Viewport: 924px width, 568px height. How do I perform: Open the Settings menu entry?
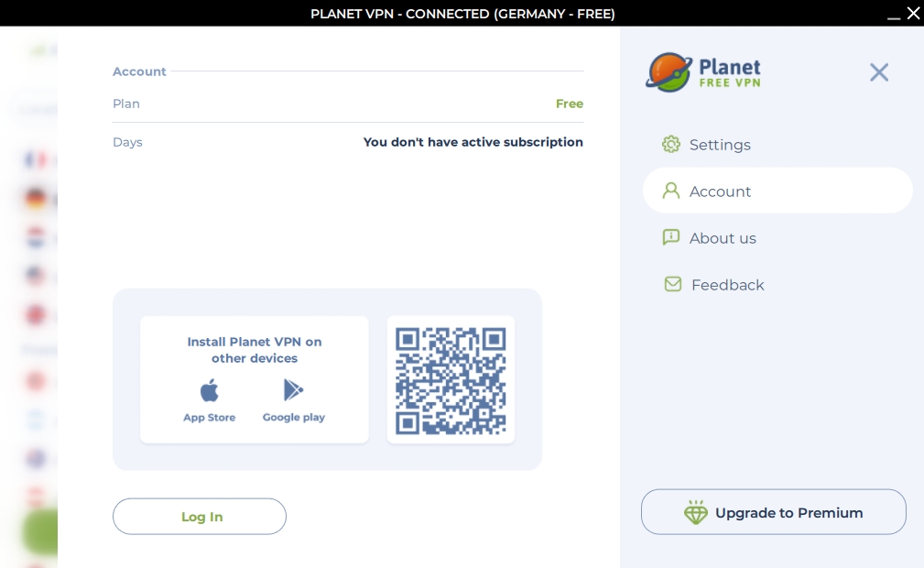(720, 145)
